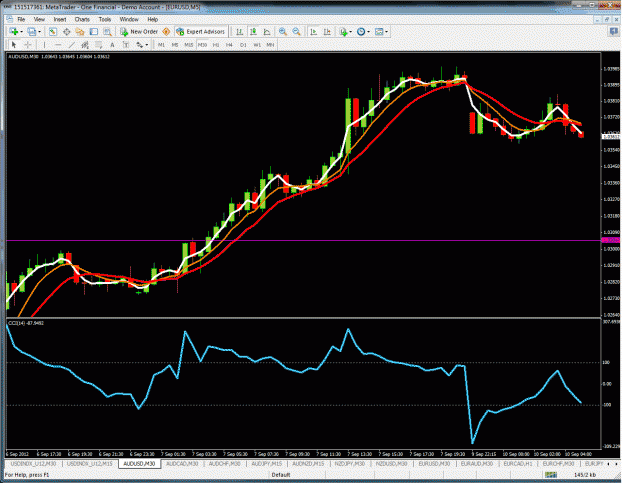Select the Text tool marked A
625x483 pixels.
coord(112,45)
